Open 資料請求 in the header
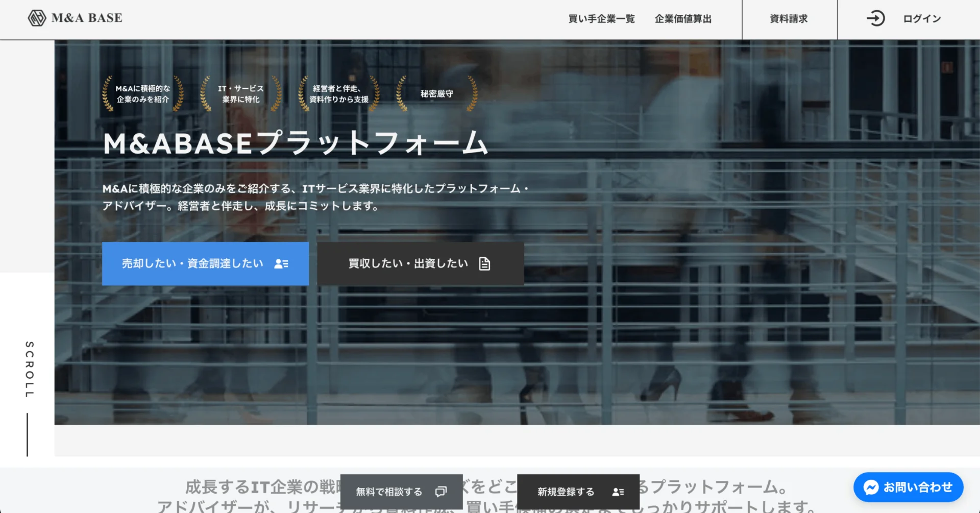 click(789, 19)
